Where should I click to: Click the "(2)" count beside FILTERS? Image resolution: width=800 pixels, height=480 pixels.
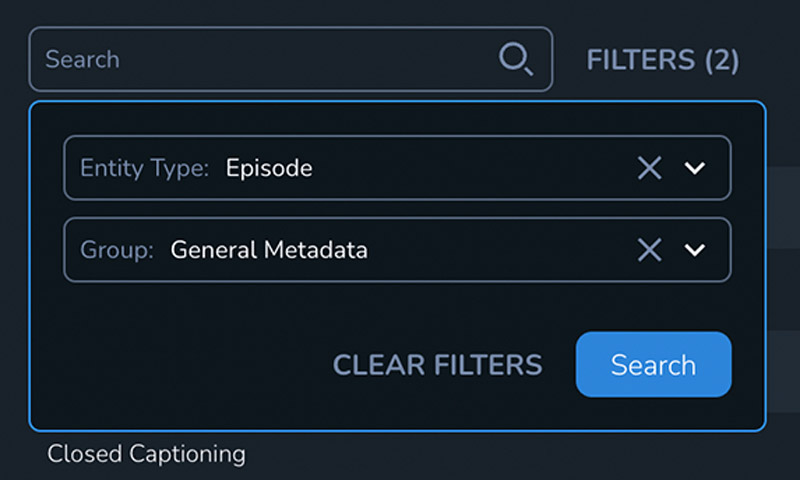[721, 60]
